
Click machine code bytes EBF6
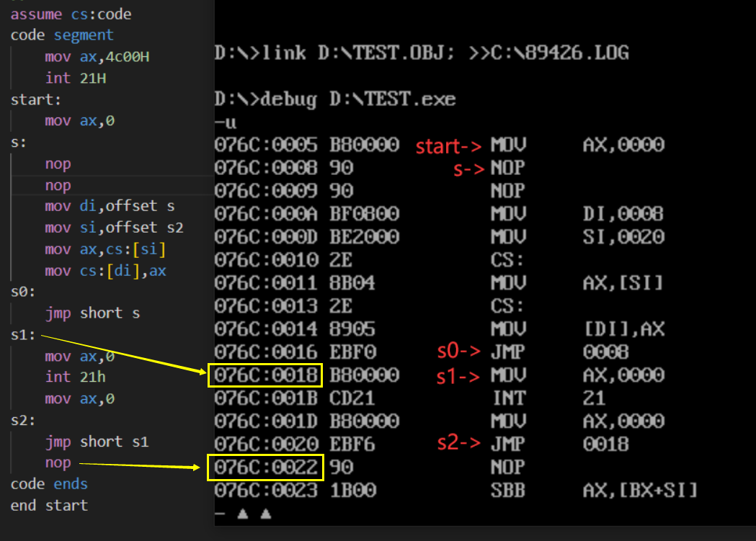click(x=352, y=444)
